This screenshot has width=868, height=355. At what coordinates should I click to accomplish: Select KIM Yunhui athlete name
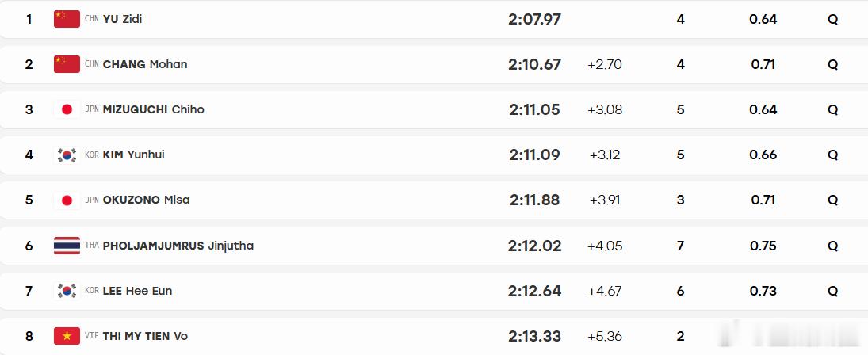point(133,155)
